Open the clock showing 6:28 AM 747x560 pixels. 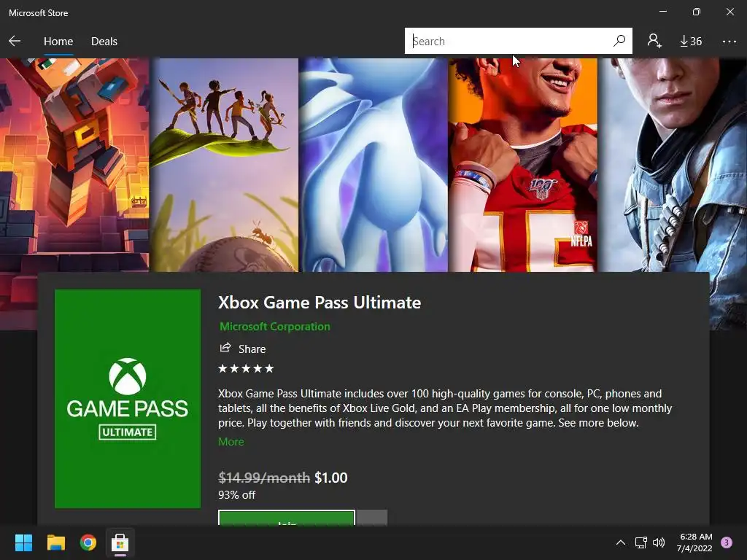[695, 542]
